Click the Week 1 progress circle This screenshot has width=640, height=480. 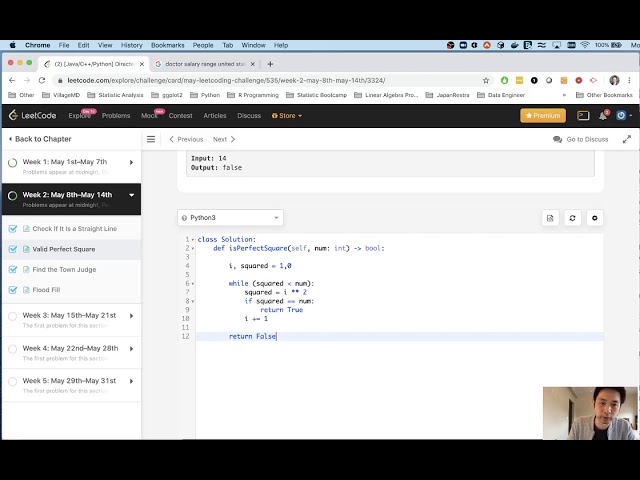pyautogui.click(x=13, y=162)
